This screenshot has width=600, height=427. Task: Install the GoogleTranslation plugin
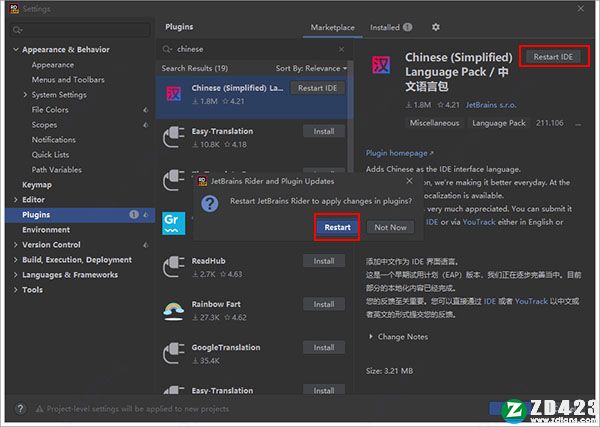click(324, 347)
